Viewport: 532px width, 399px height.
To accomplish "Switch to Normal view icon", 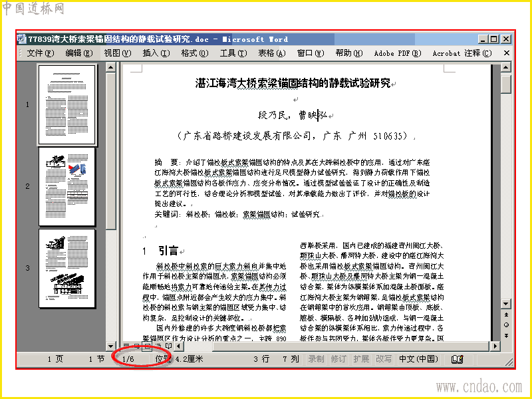I will (126, 346).
